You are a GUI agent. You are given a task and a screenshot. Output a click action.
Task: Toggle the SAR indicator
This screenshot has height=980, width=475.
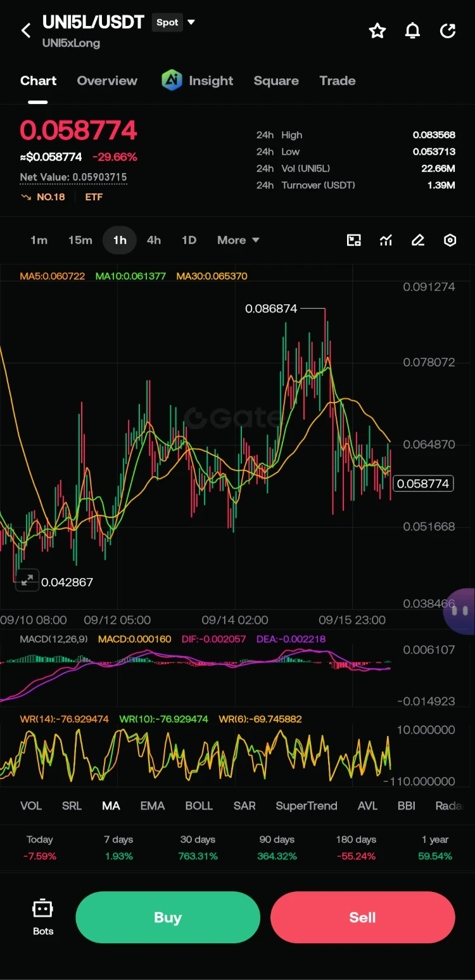coord(244,806)
